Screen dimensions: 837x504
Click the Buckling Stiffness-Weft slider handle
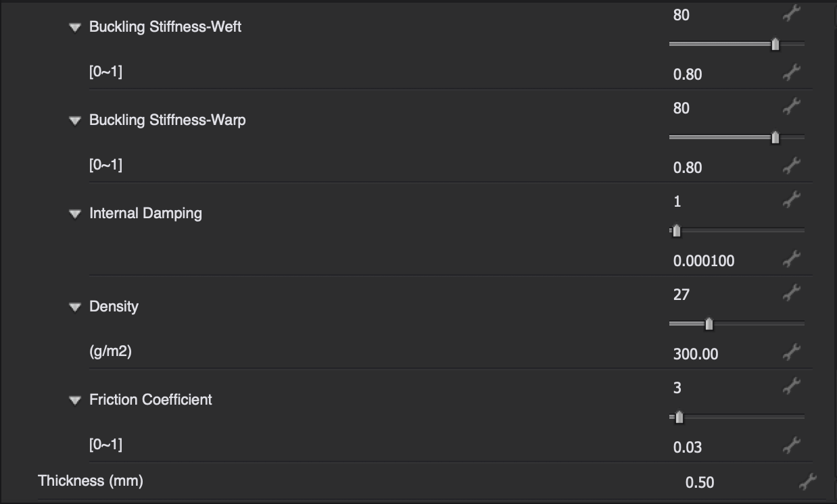pyautogui.click(x=775, y=45)
